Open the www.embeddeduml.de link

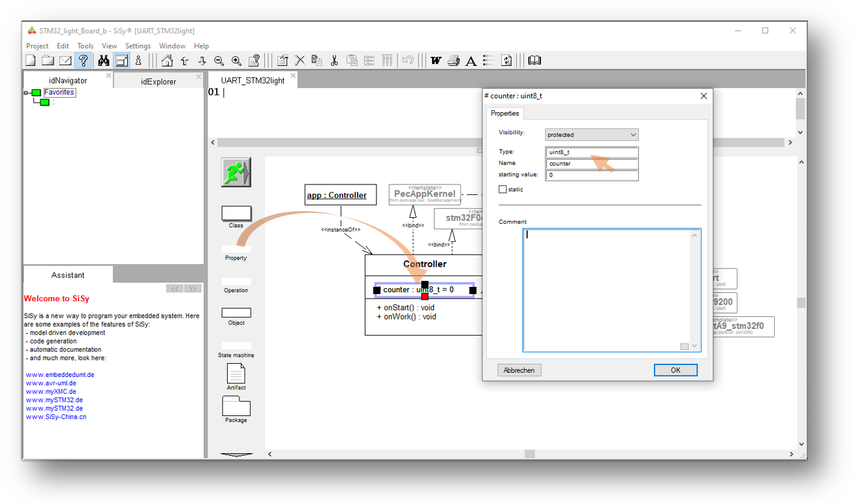(x=60, y=375)
